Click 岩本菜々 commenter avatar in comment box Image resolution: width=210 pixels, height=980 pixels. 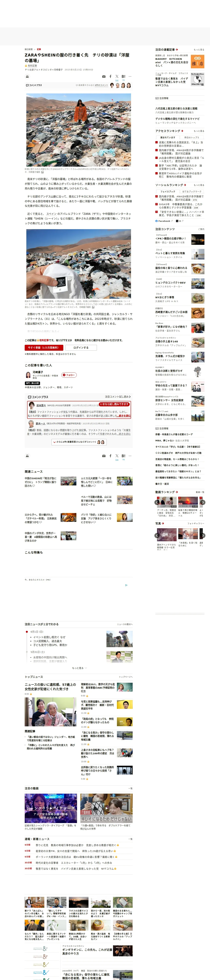click(31, 406)
